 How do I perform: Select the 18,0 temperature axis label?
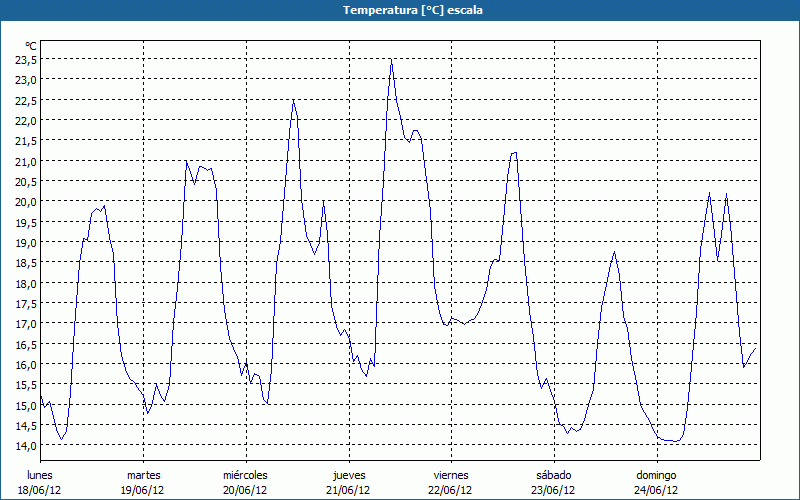pyautogui.click(x=26, y=283)
